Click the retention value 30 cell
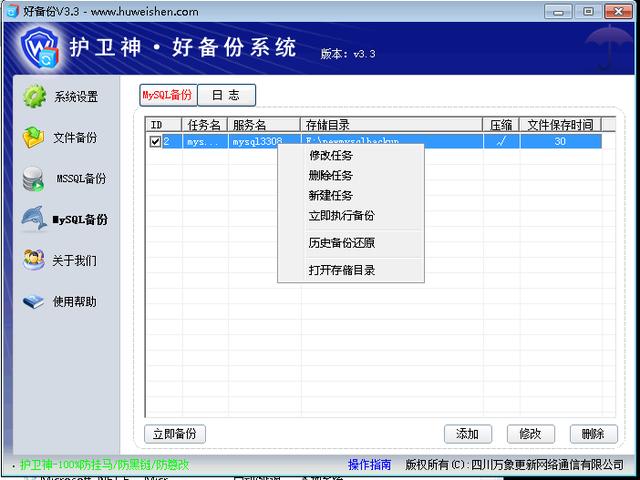Screen dimensions: 640x480 pos(560,141)
